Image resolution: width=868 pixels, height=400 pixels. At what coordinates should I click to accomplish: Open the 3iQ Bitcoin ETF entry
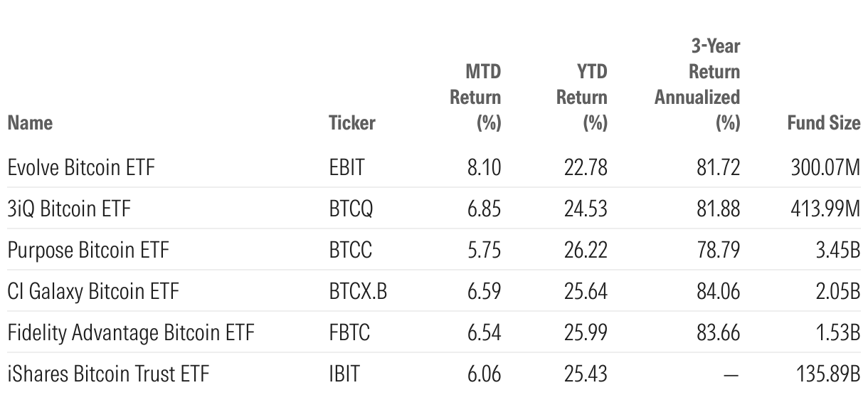click(x=69, y=209)
